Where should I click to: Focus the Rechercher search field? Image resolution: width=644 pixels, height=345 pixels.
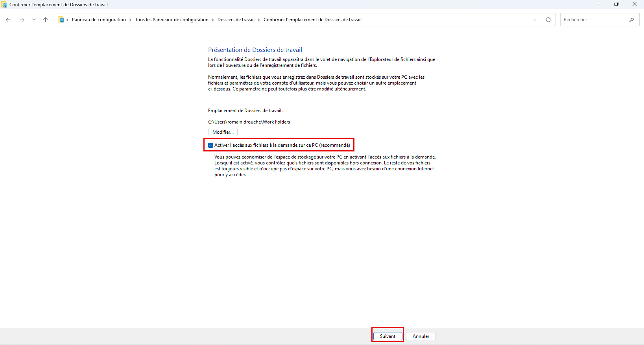click(594, 20)
